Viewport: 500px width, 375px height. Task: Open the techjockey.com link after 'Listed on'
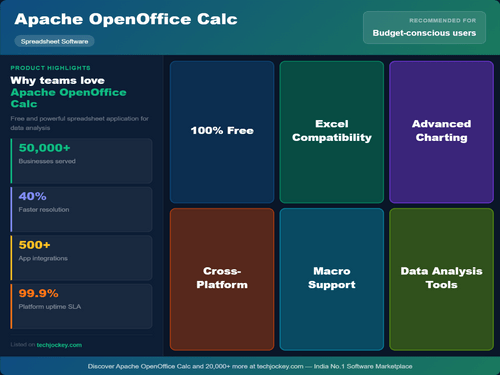(x=59, y=345)
